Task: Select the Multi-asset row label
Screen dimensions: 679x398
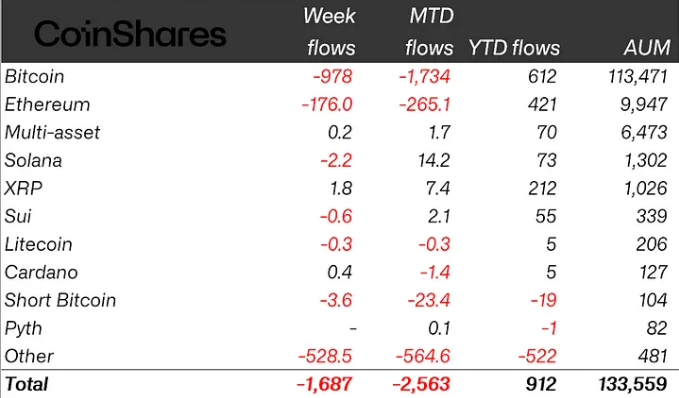Action: (x=52, y=133)
